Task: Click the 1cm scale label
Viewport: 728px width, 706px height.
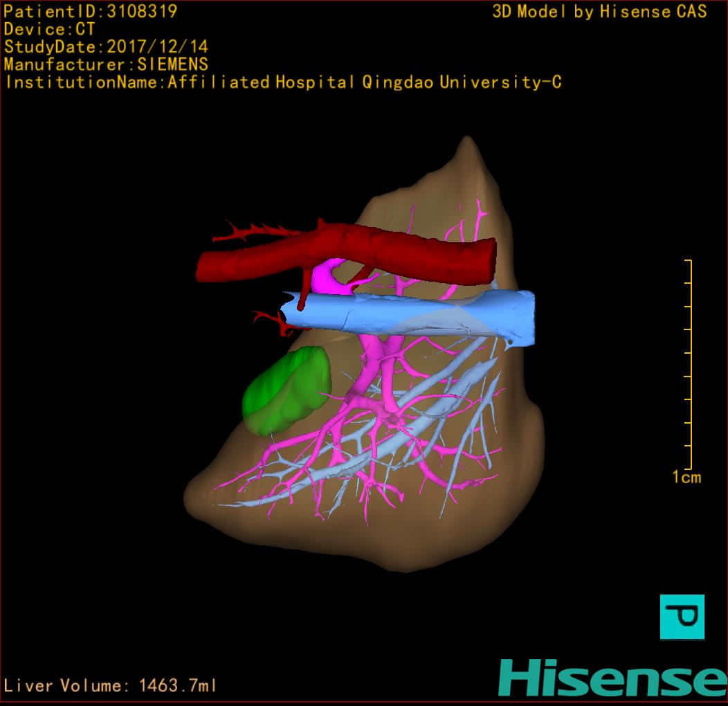Action: pyautogui.click(x=686, y=477)
